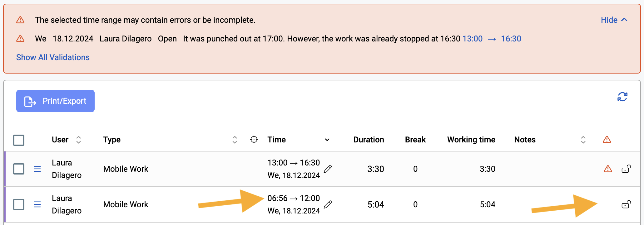Click the Print/Export button
The height and width of the screenshot is (225, 644).
[55, 101]
